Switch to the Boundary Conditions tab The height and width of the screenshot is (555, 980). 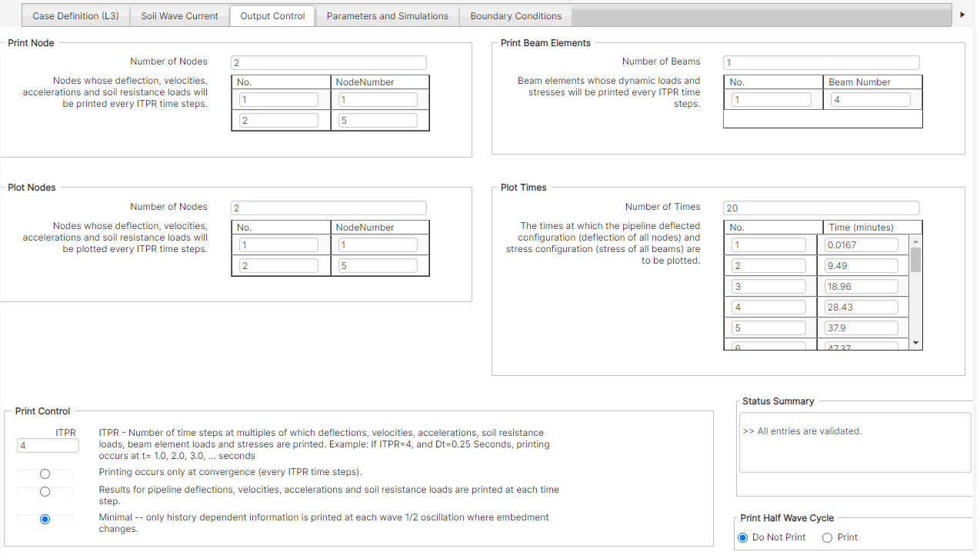click(x=515, y=15)
